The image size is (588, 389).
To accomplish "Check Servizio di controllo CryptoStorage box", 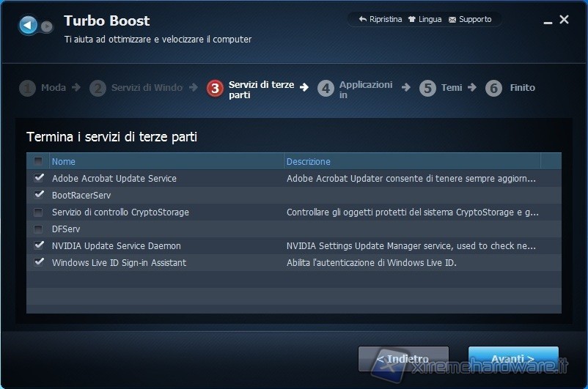I will [39, 212].
